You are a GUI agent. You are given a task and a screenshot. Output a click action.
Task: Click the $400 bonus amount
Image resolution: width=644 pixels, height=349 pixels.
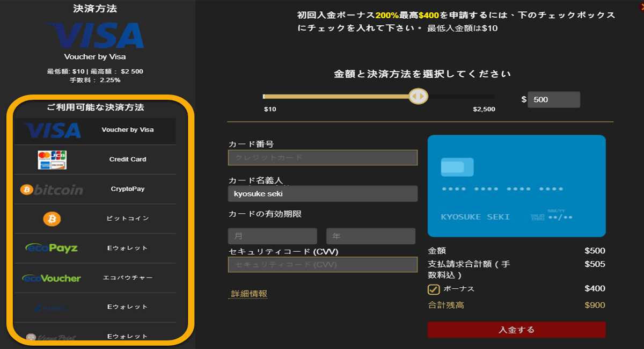pyautogui.click(x=595, y=289)
